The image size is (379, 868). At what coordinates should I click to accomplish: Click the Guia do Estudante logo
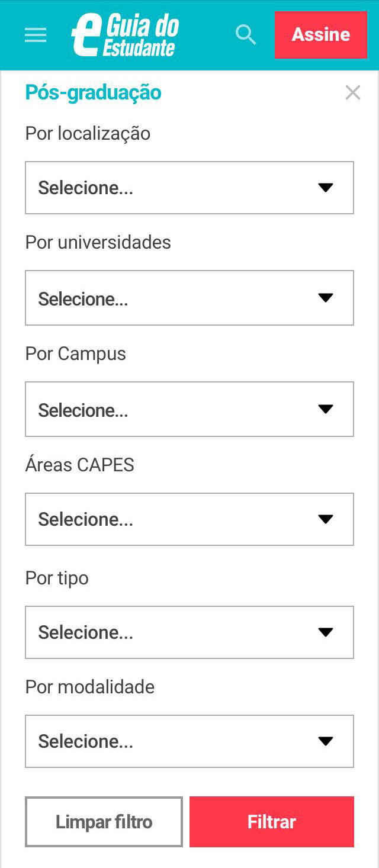(126, 35)
